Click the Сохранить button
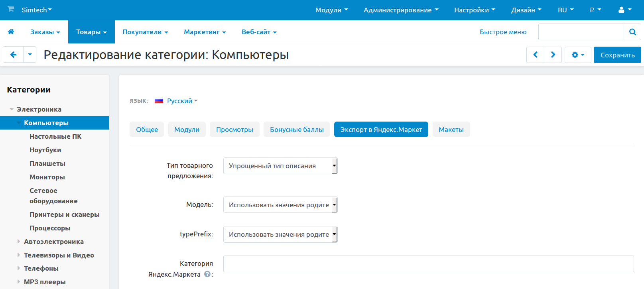 [x=617, y=55]
